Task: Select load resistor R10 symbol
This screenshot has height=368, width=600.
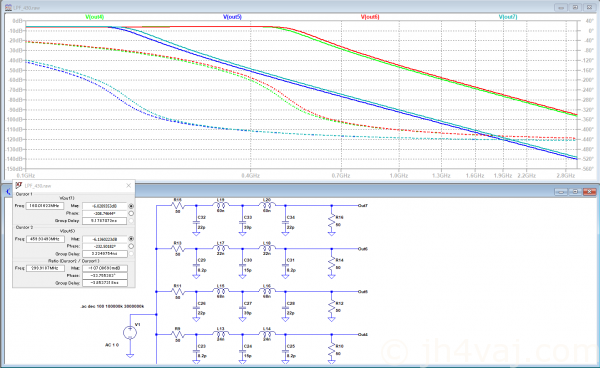Action: click(x=332, y=350)
